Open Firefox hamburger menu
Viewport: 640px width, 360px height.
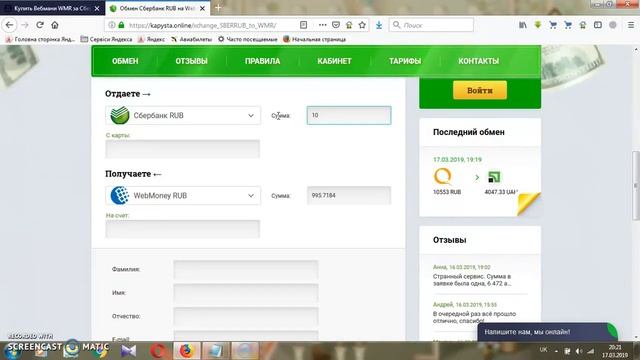pos(631,25)
